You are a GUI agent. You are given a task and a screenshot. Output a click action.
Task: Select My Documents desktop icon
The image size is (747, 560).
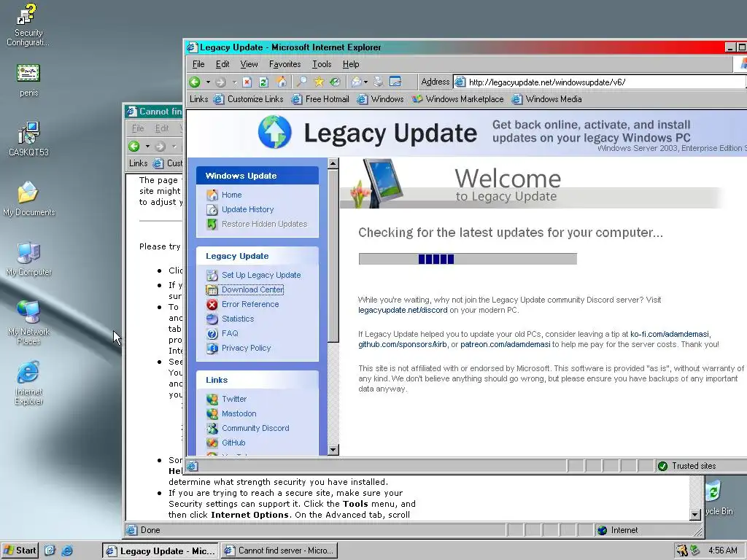[28, 199]
